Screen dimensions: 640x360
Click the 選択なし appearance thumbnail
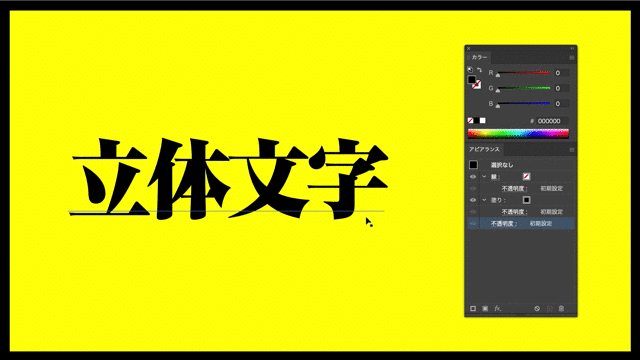pos(473,165)
